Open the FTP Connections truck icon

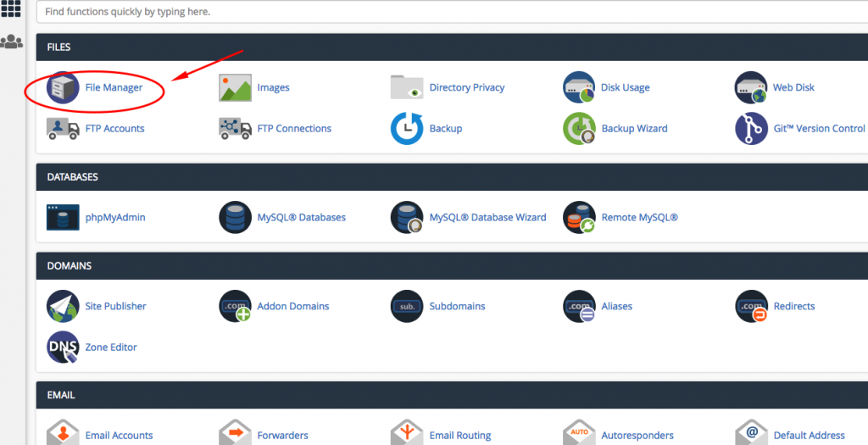tap(236, 128)
